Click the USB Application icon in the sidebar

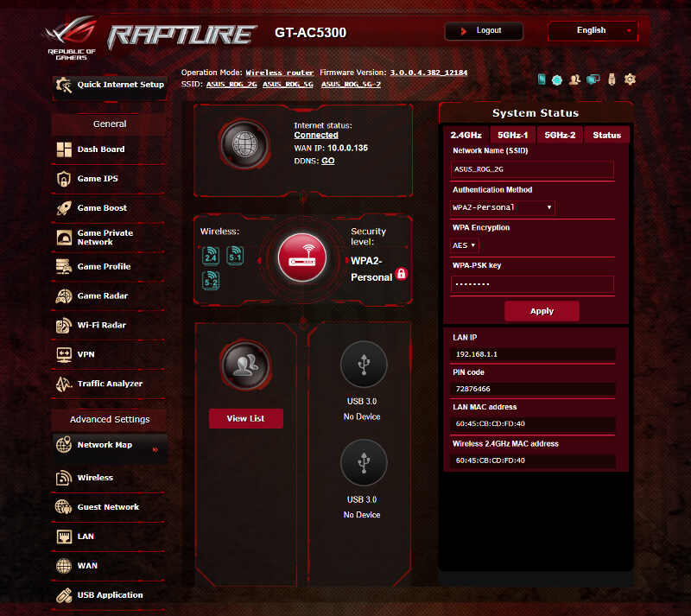pyautogui.click(x=64, y=595)
